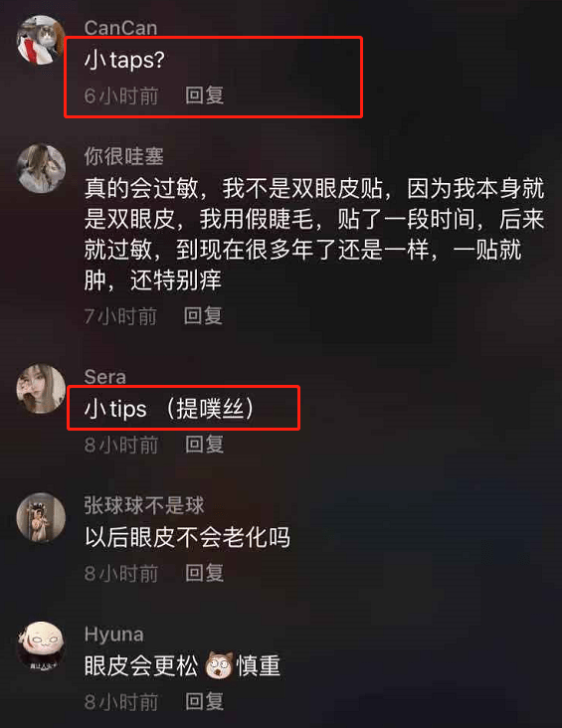This screenshot has height=728, width=562.
Task: Select the comment text 小taps?
Action: click(x=124, y=60)
